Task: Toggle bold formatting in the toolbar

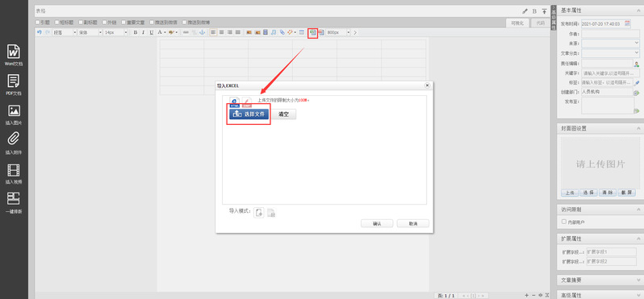Action: point(135,32)
